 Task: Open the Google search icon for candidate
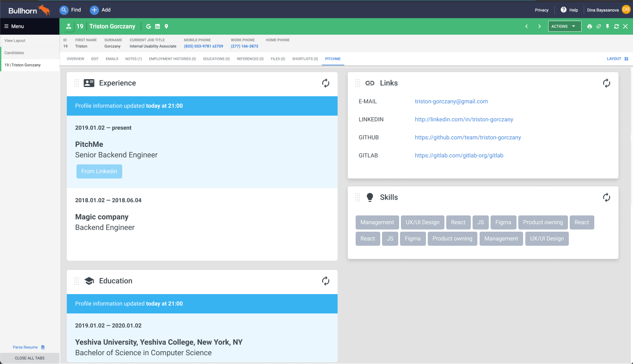(149, 26)
